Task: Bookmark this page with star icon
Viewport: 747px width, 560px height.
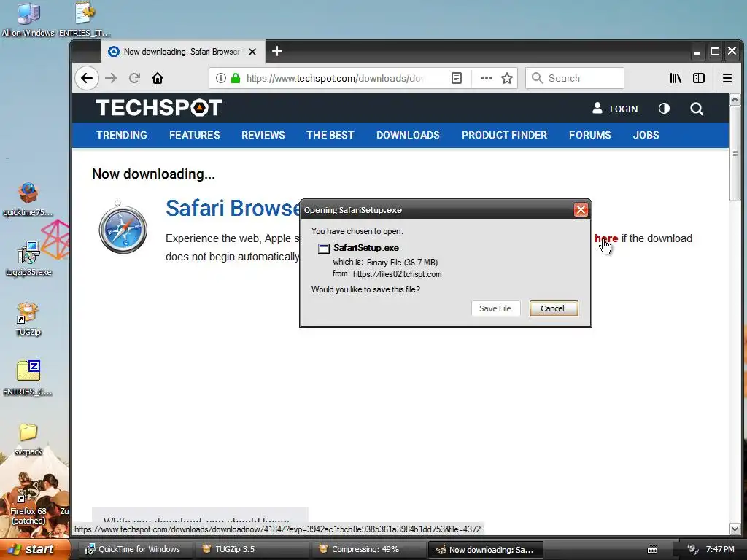Action: coord(507,78)
